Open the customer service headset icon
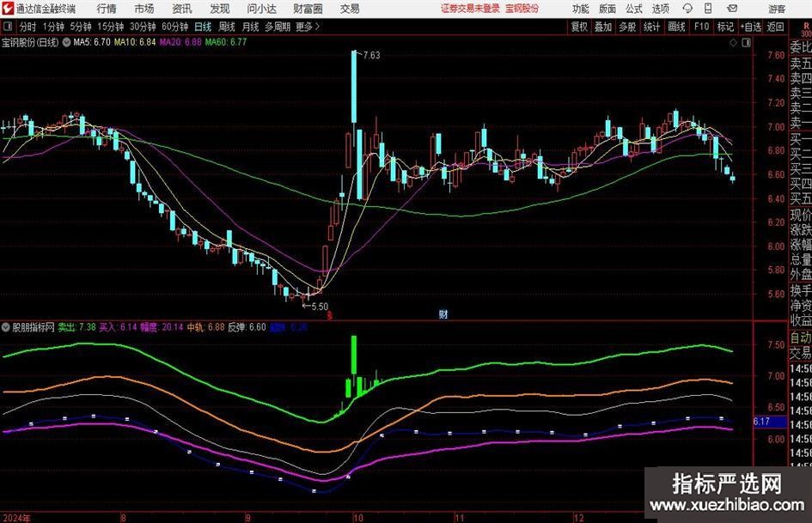The height and width of the screenshot is (523, 812). pyautogui.click(x=687, y=9)
